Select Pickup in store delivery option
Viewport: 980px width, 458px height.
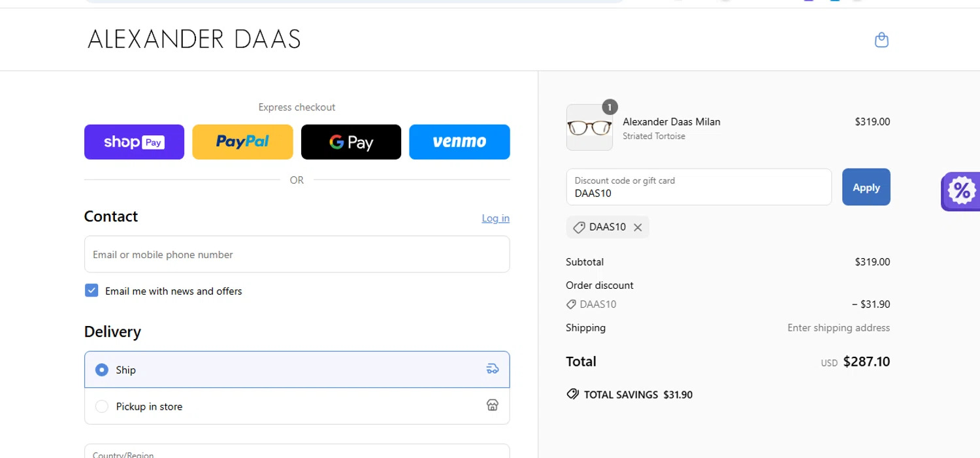(x=297, y=406)
